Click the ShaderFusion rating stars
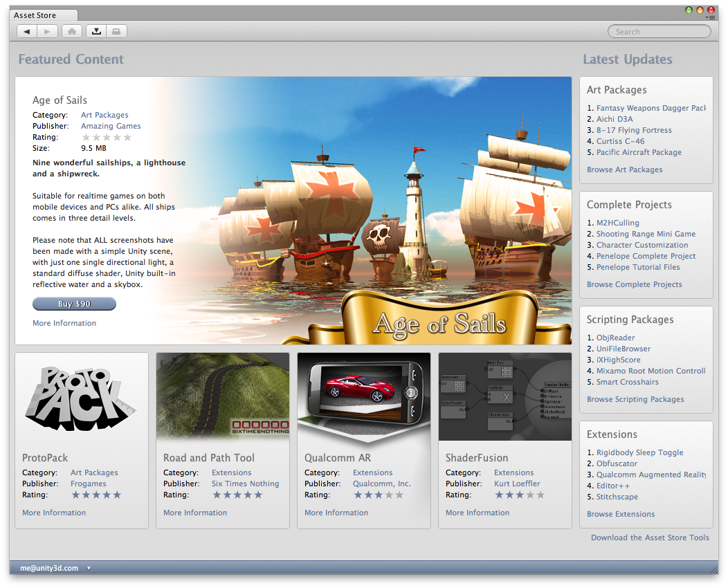728x588 pixels. [520, 495]
